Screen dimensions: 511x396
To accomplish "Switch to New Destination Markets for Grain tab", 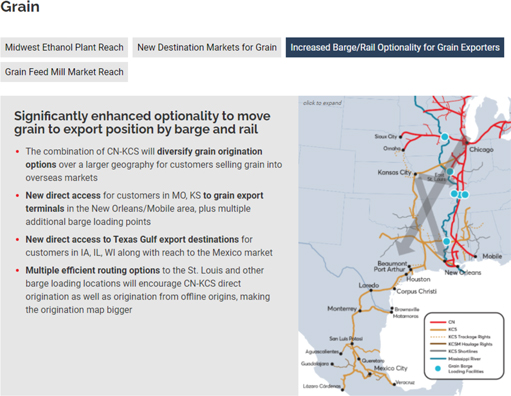I will click(207, 47).
